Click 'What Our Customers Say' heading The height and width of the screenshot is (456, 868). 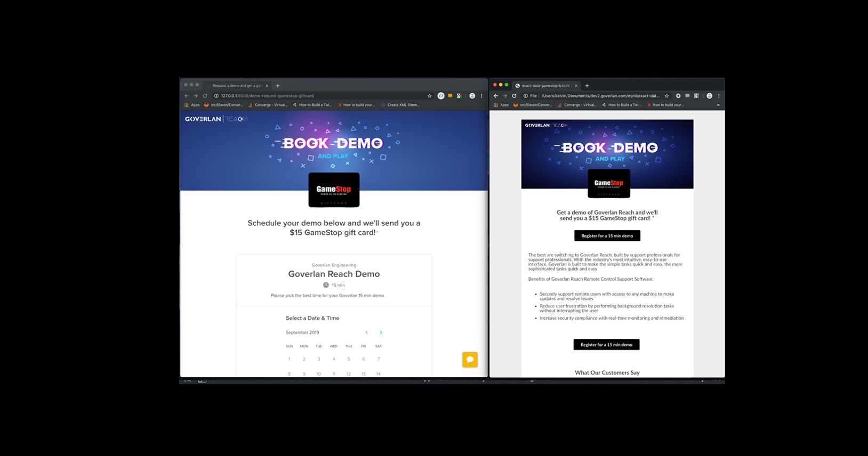pyautogui.click(x=607, y=372)
